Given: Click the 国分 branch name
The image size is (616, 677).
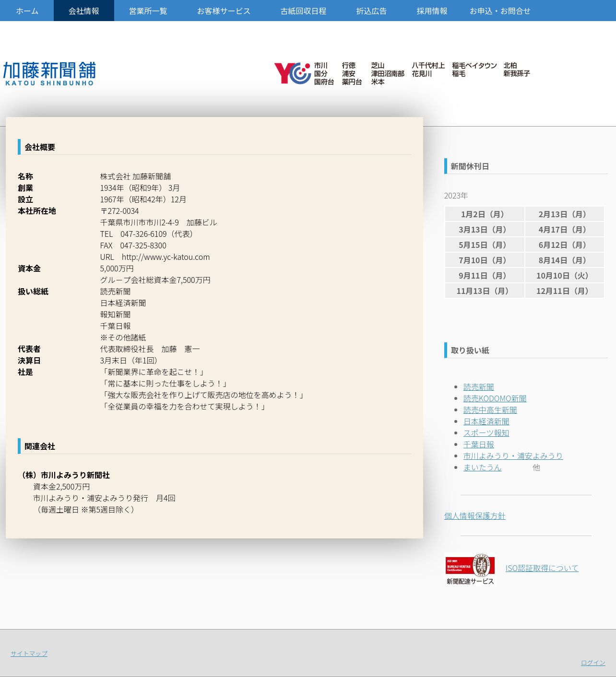Looking at the screenshot, I should coord(321,74).
